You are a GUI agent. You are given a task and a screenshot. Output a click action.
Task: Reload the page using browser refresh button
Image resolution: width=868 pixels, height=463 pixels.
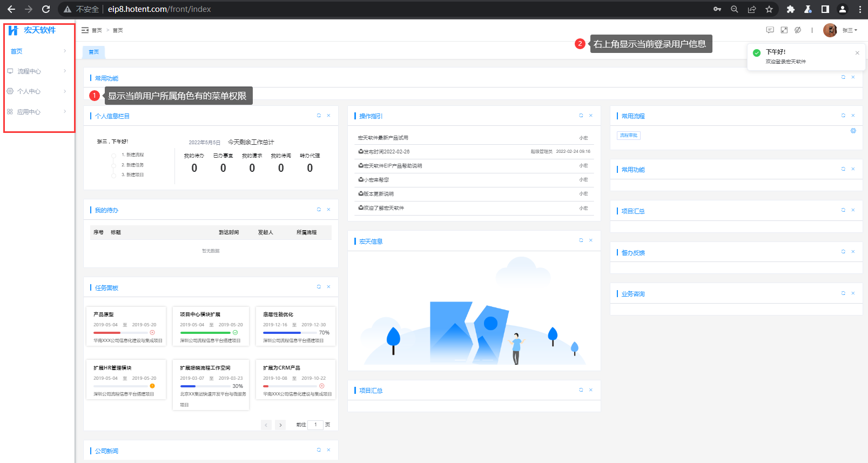coord(46,9)
